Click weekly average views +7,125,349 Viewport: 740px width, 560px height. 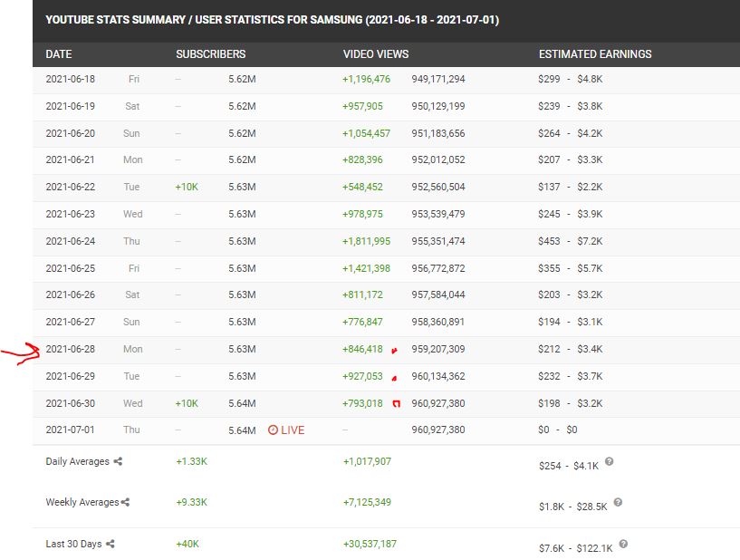[367, 502]
